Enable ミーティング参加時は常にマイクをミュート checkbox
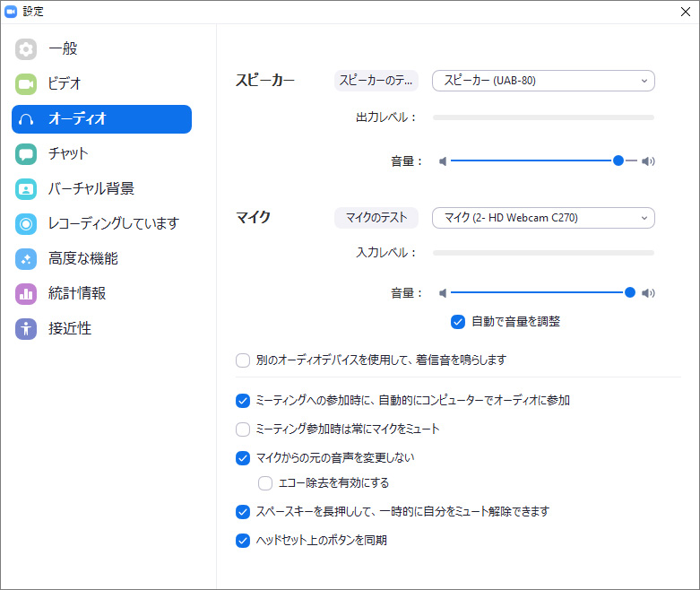The width and height of the screenshot is (700, 590). [x=243, y=429]
